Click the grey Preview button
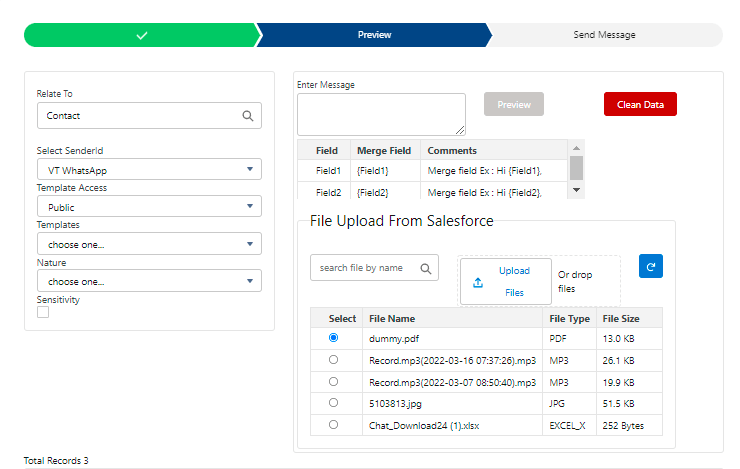 click(x=514, y=104)
